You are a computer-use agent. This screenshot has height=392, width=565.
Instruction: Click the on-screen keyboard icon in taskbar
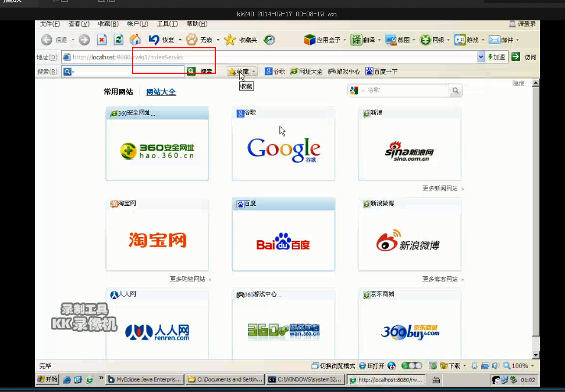tap(436, 380)
